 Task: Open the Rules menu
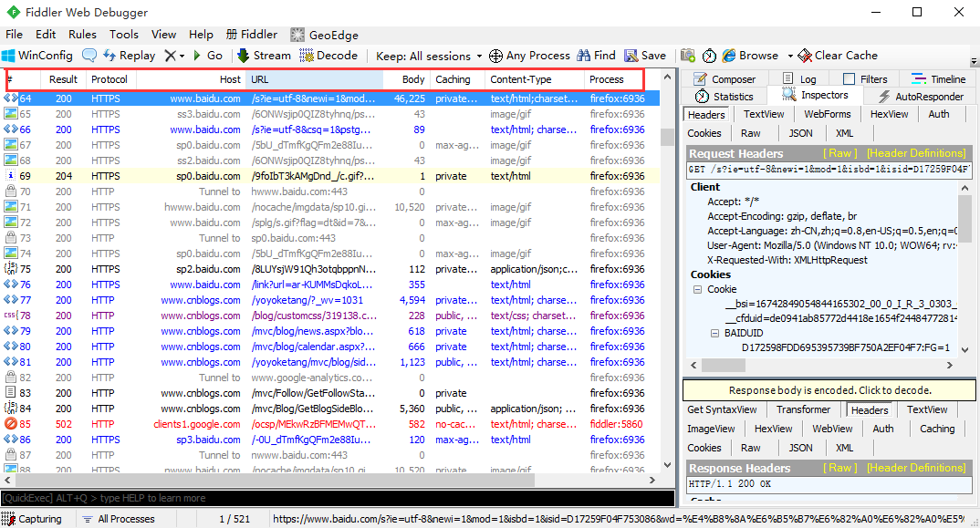click(82, 34)
